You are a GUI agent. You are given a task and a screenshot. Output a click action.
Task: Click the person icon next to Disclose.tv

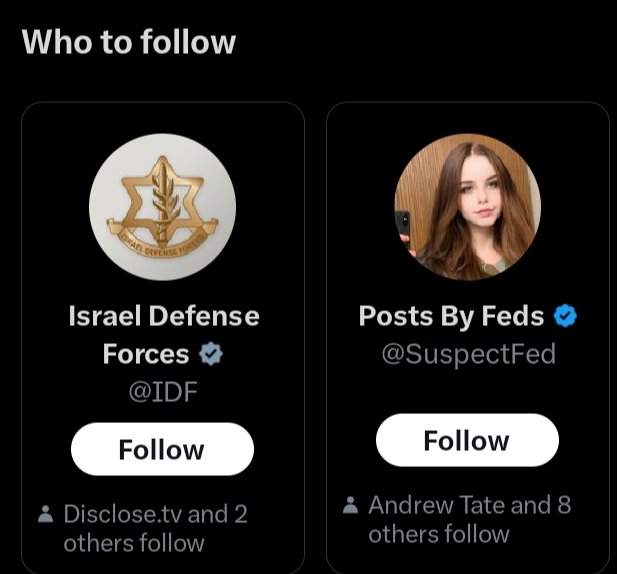[45, 514]
